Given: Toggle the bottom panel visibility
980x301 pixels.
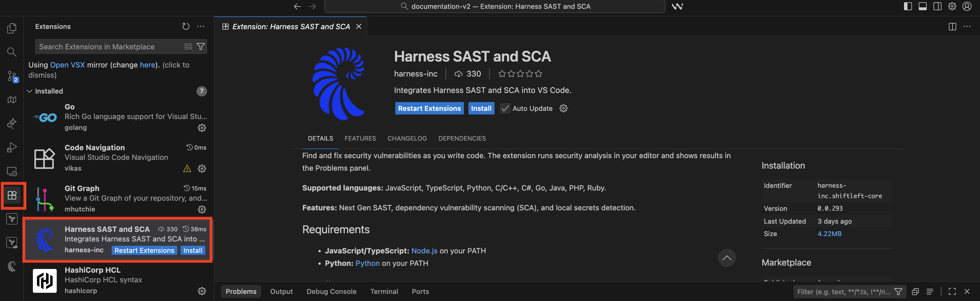Looking at the screenshot, I should point(922,7).
